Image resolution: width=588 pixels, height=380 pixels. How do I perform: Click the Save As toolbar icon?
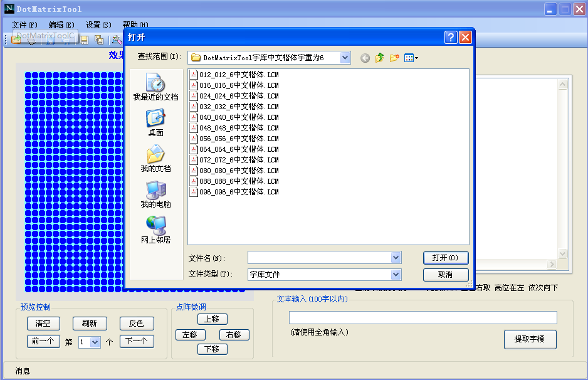[99, 39]
